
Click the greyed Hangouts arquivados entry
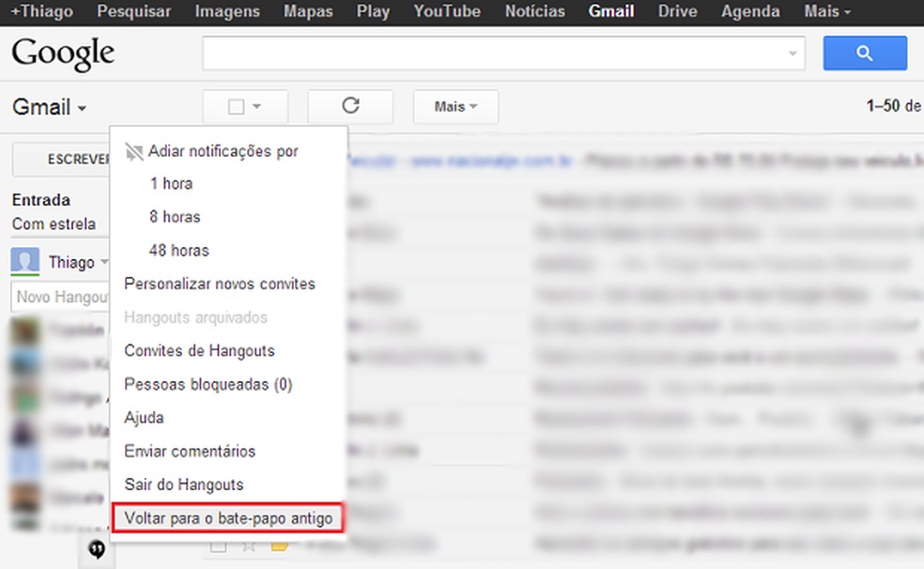195,317
